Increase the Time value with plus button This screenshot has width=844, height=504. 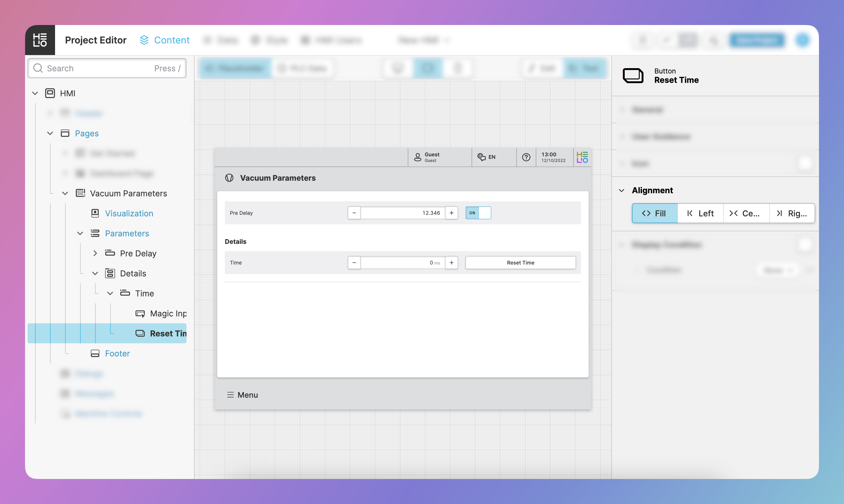tap(451, 263)
